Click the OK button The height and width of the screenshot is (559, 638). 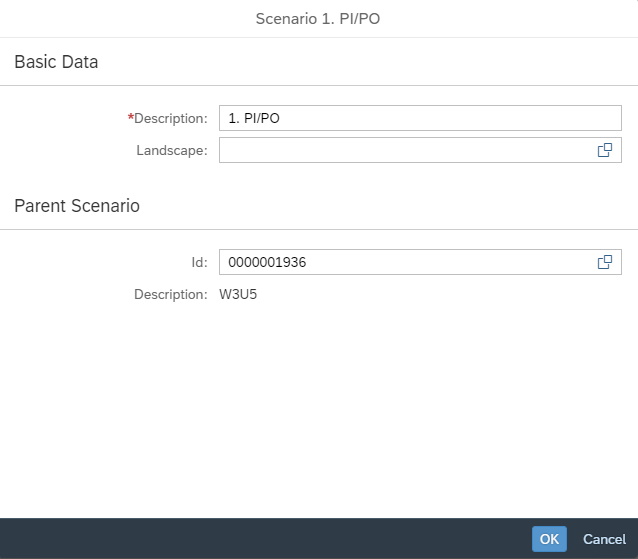pos(549,539)
